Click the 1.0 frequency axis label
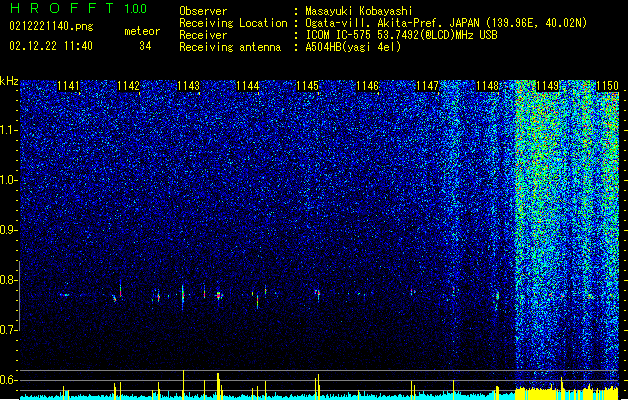Viewport: 629px width, 400px height. (9, 180)
